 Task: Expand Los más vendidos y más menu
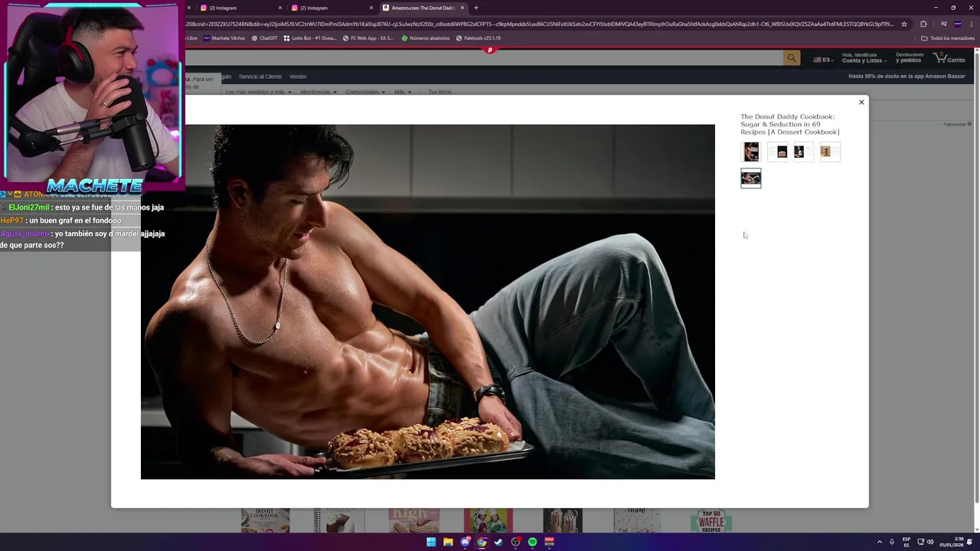[x=258, y=92]
